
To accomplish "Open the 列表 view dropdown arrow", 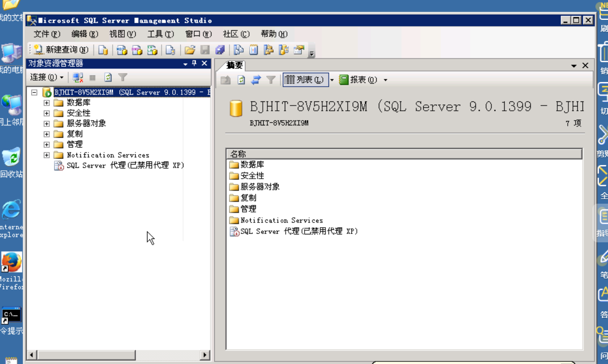I will pyautogui.click(x=332, y=80).
